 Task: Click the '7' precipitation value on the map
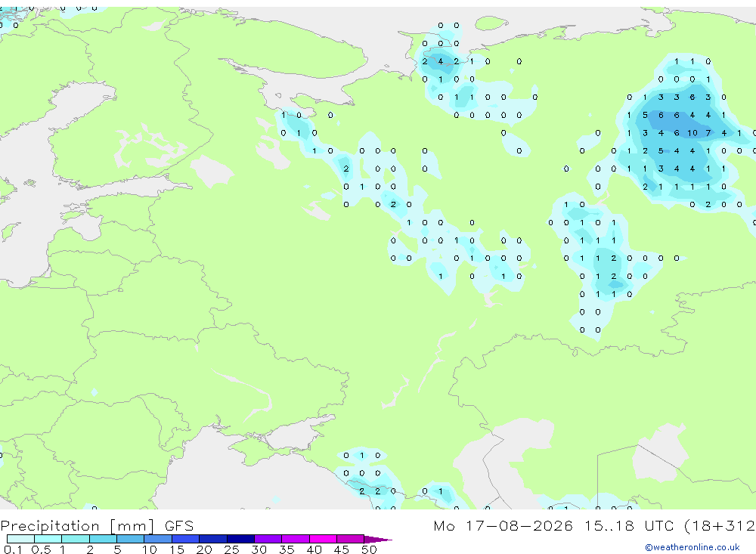[x=708, y=133]
